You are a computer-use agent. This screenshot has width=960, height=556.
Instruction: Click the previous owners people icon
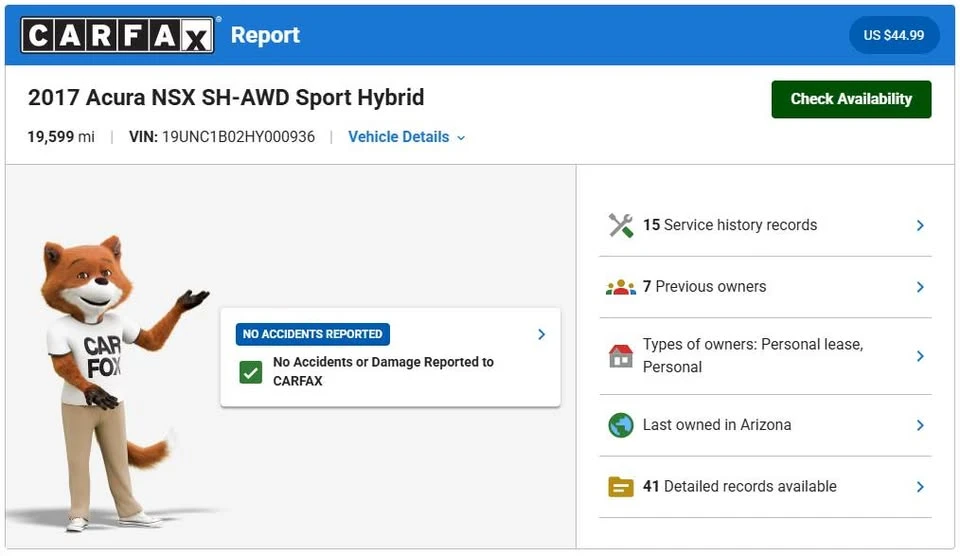click(620, 287)
